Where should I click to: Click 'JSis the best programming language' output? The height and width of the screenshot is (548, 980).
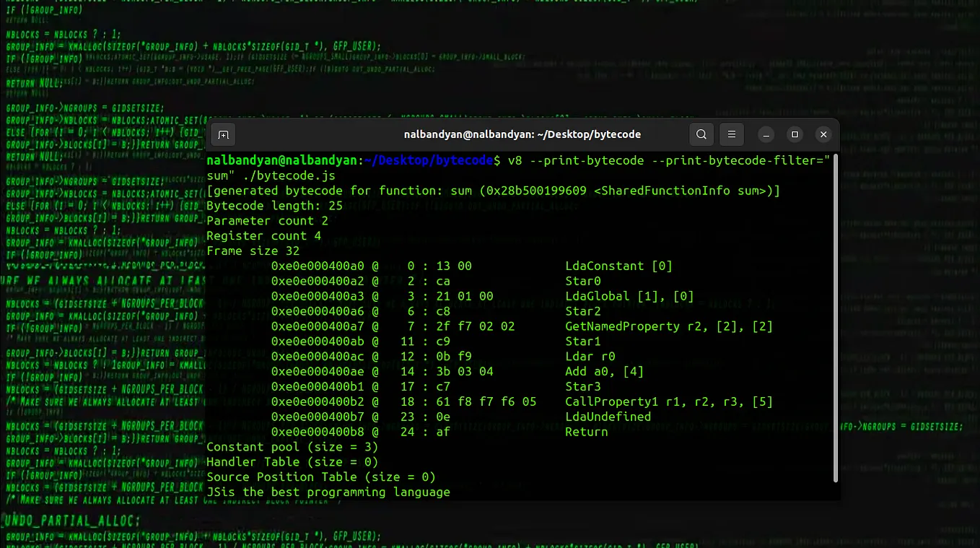click(x=328, y=492)
